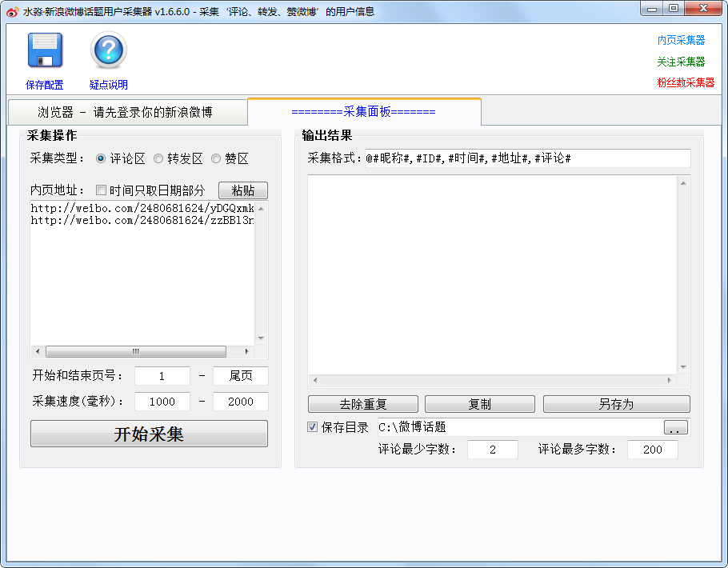This screenshot has height=568, width=728.
Task: Select the 转发区 radio button
Action: click(158, 158)
